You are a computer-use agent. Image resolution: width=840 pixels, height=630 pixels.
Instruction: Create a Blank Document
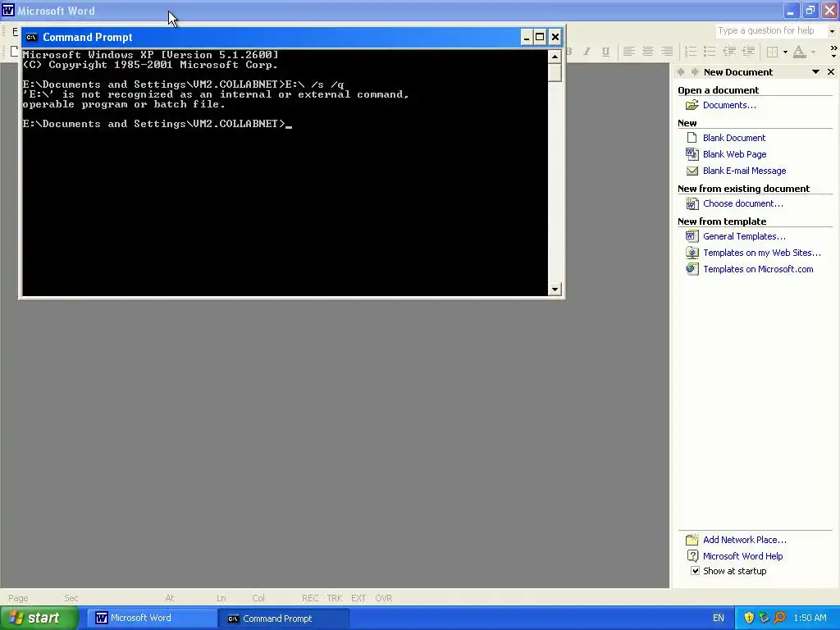point(734,138)
